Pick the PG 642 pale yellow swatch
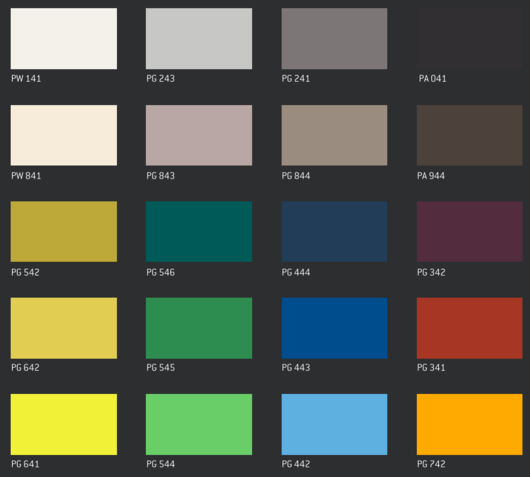530x477 pixels. 64,328
